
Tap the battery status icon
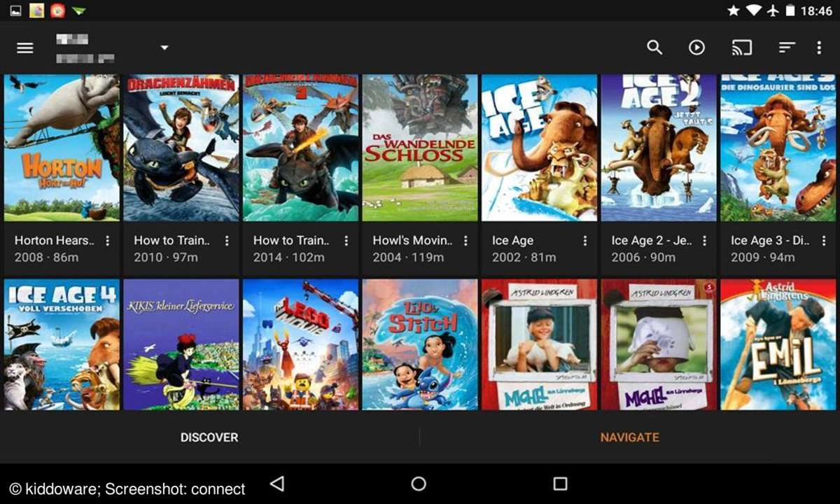790,10
